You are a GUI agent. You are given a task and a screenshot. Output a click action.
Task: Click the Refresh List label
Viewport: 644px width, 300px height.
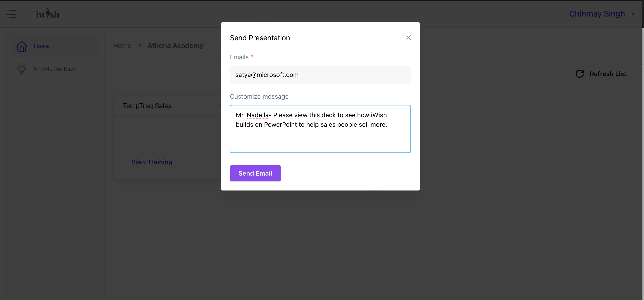click(x=608, y=74)
